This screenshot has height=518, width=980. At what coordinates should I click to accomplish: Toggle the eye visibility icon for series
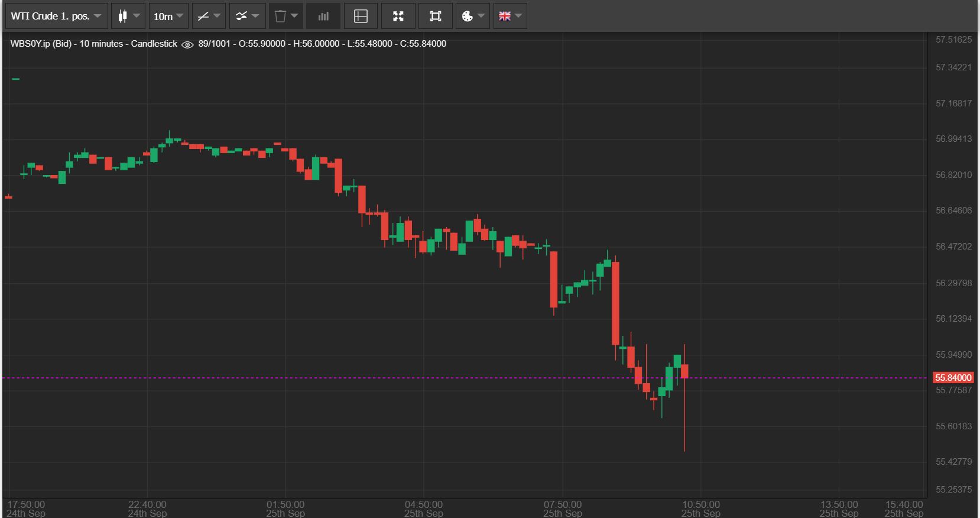[x=187, y=44]
